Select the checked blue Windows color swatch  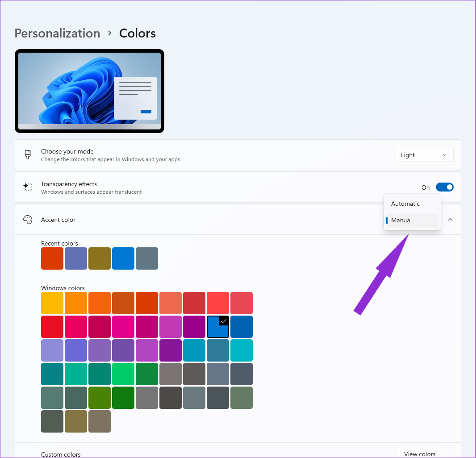click(218, 327)
